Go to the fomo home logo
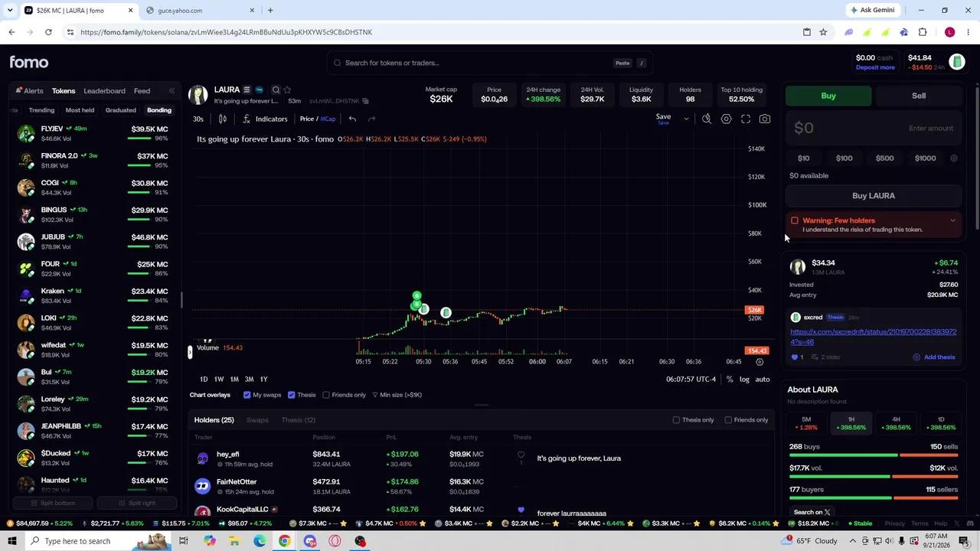980x551 pixels. tap(29, 63)
